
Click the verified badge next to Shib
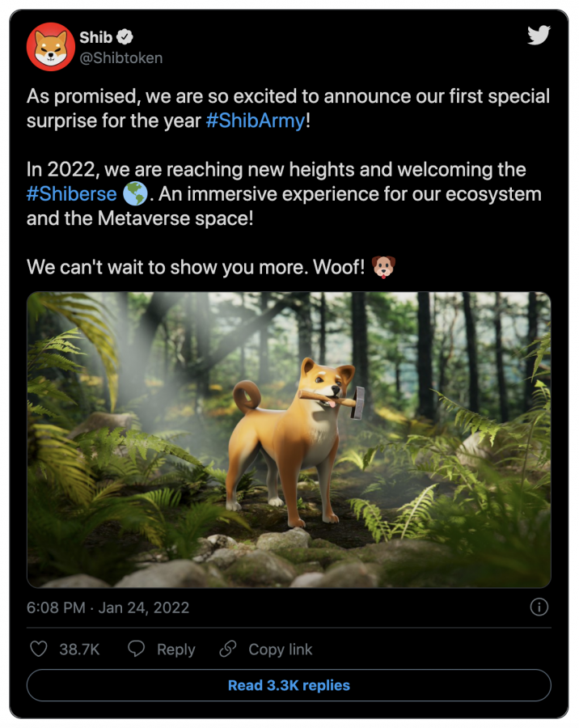(x=127, y=36)
